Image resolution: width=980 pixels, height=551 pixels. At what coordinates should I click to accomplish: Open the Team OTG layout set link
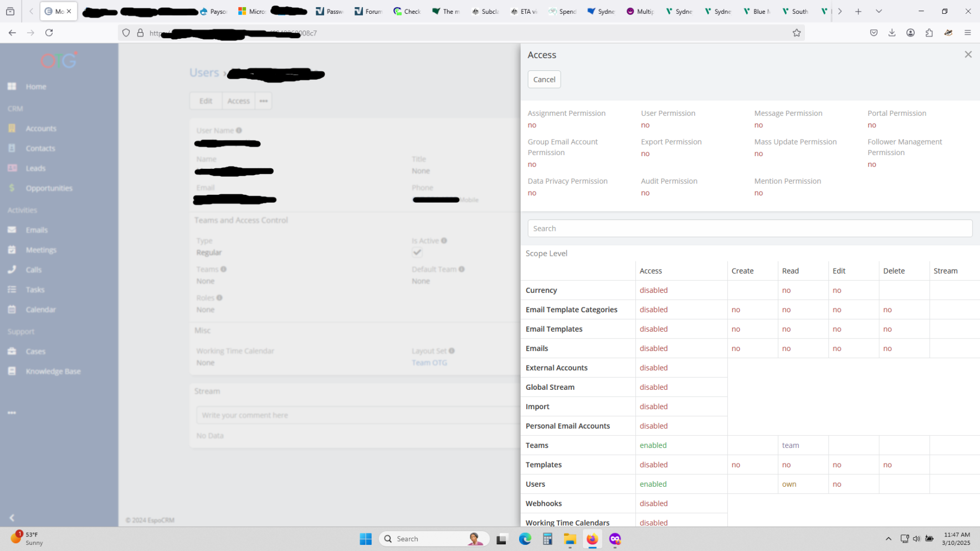429,363
